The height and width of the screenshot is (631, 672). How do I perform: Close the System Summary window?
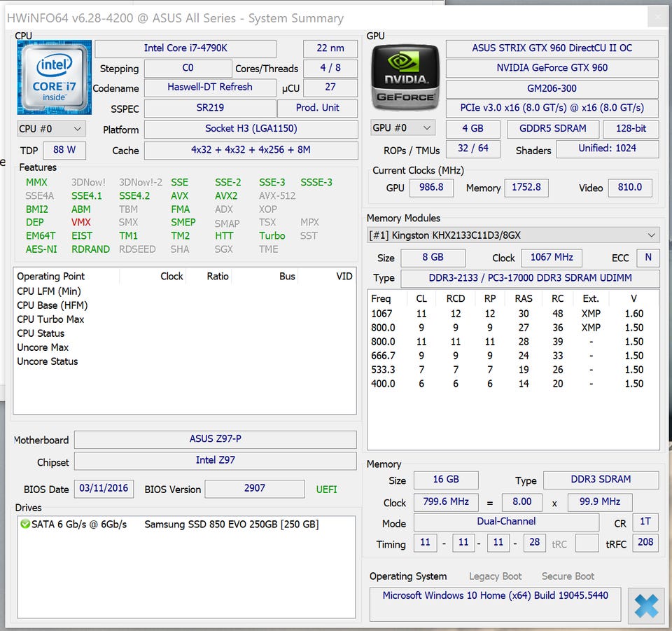[x=658, y=18]
